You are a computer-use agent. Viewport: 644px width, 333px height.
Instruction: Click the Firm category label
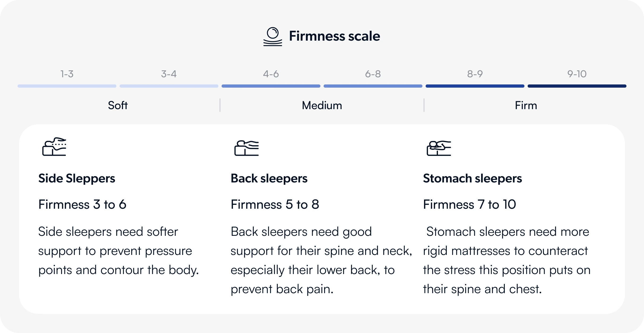coord(526,105)
